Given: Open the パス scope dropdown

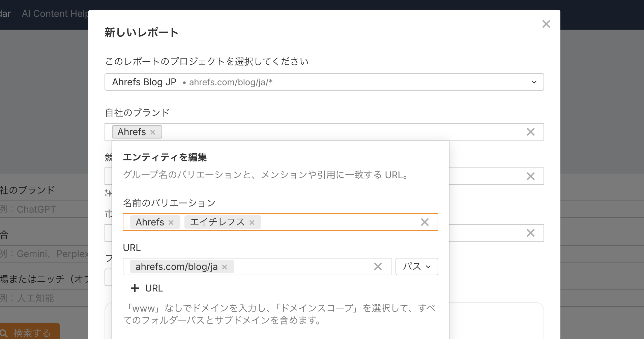Looking at the screenshot, I should click(416, 267).
